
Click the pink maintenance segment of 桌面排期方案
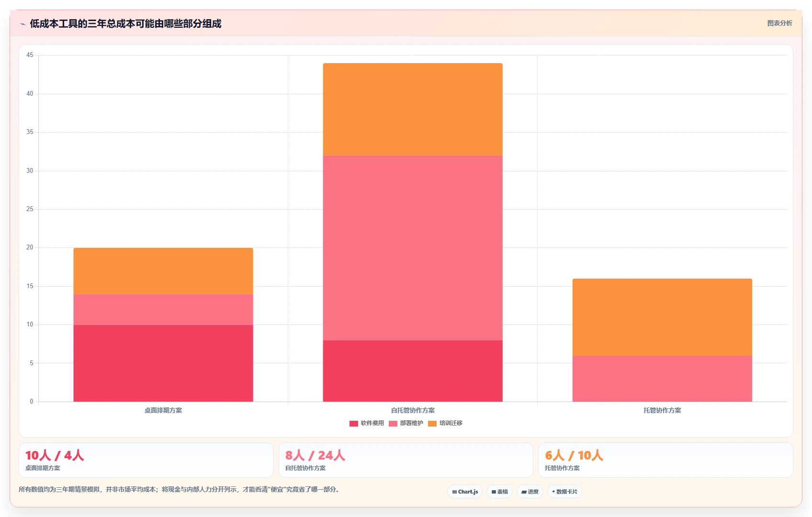coord(163,310)
